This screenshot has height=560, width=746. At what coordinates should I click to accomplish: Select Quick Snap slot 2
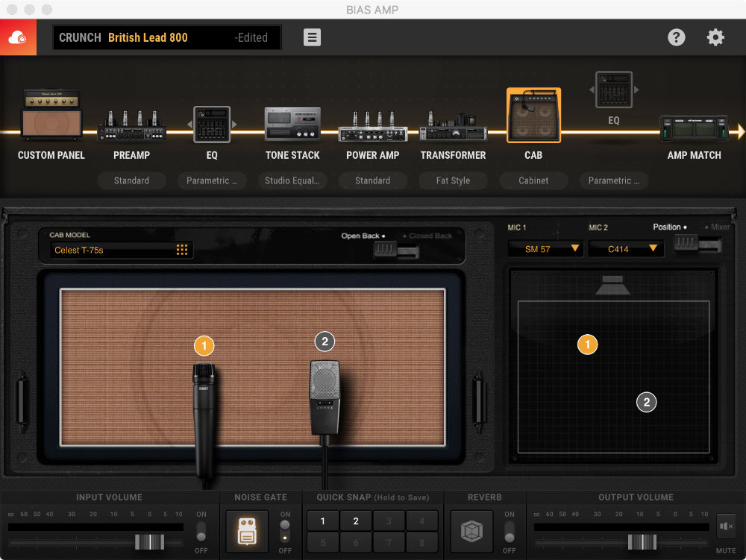(355, 520)
